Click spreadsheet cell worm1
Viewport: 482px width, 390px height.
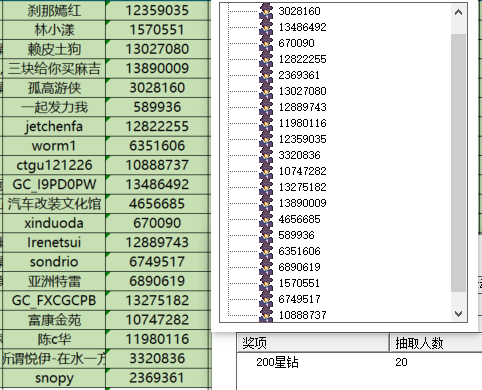coord(54,146)
